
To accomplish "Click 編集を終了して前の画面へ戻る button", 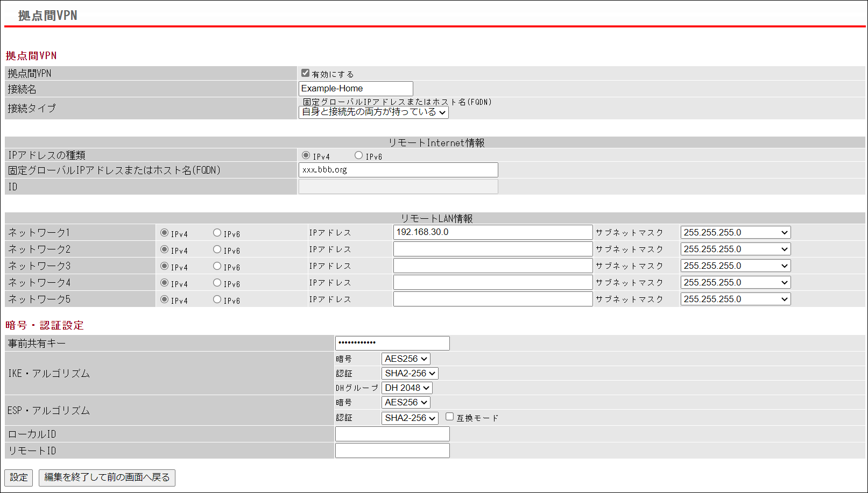I will point(107,477).
